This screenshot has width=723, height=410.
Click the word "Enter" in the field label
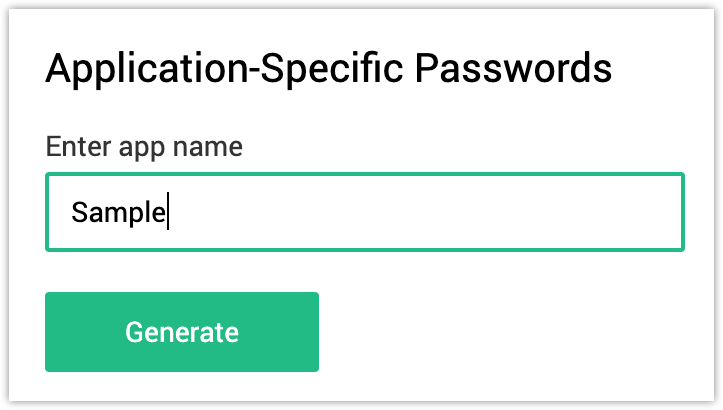[78, 147]
